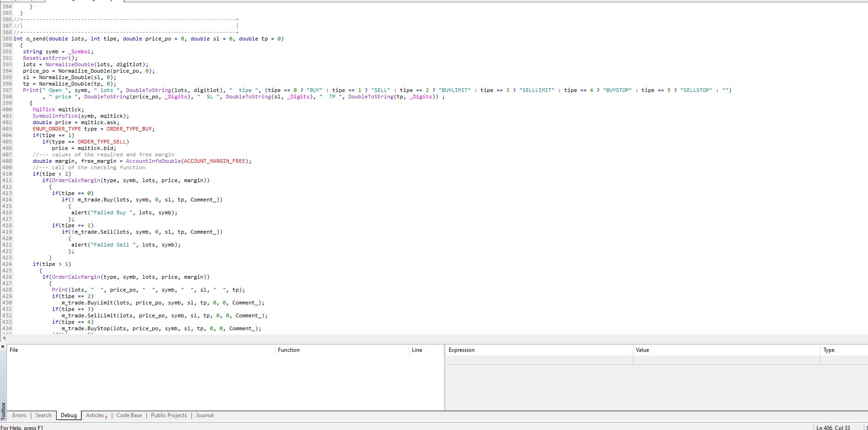
Task: Click line number 424 in the gutter
Action: point(7,264)
